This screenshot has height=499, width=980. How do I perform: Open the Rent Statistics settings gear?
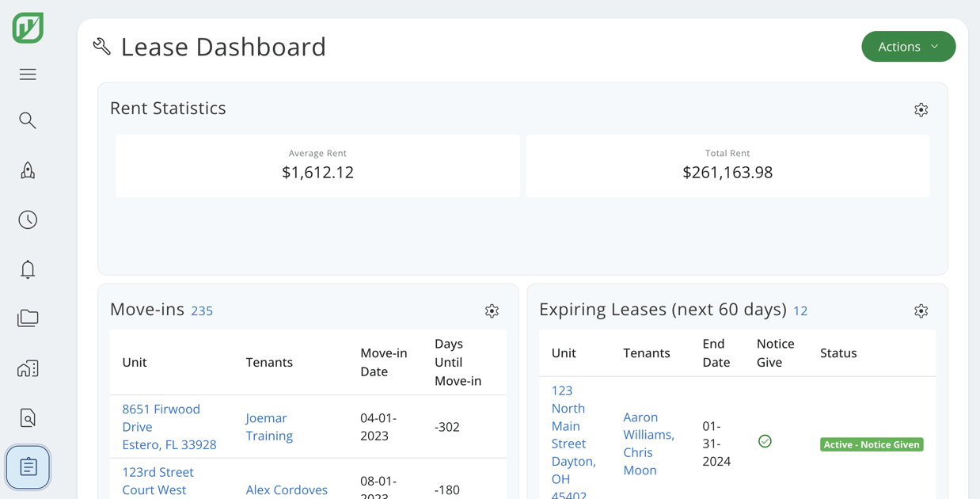pos(921,109)
